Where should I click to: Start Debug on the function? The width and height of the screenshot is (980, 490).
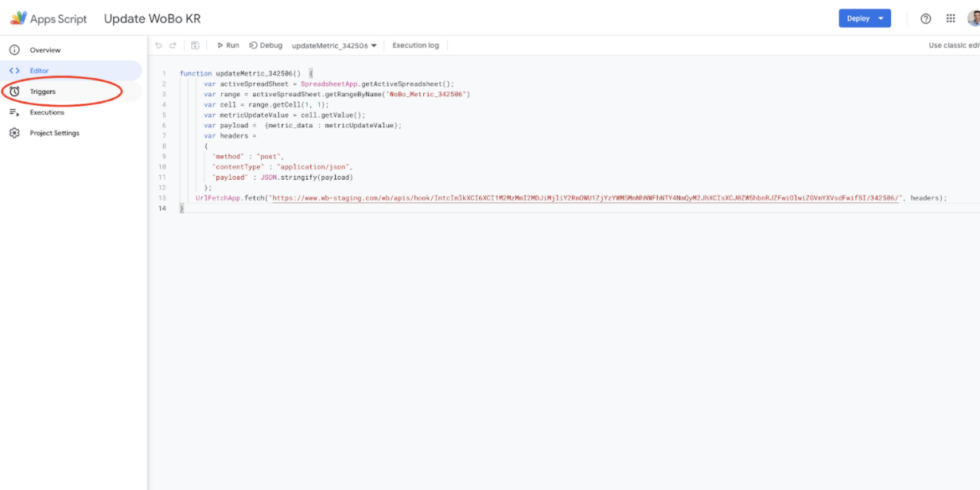(266, 45)
